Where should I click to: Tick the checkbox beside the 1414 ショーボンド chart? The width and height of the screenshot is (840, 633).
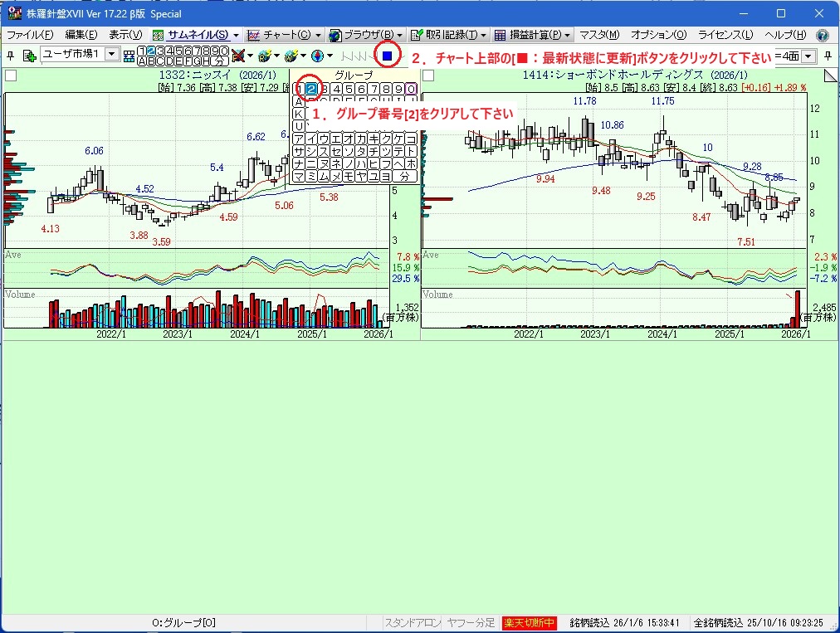(427, 75)
